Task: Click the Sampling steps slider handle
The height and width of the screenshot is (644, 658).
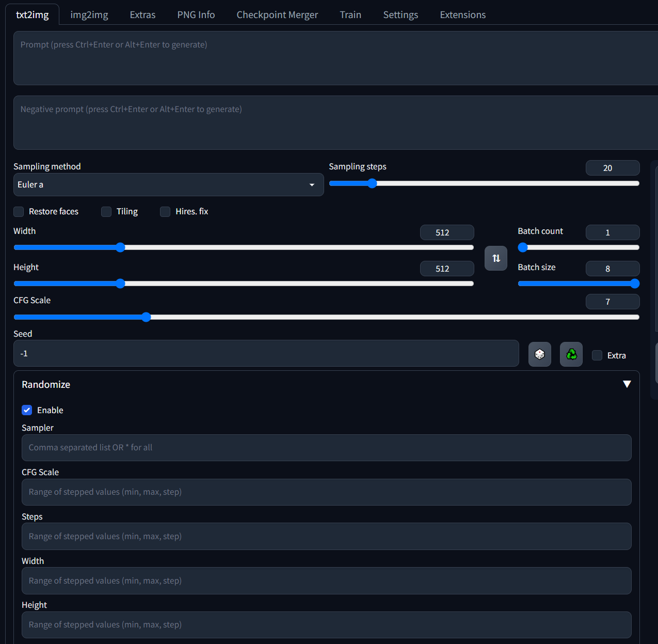Action: click(x=372, y=183)
